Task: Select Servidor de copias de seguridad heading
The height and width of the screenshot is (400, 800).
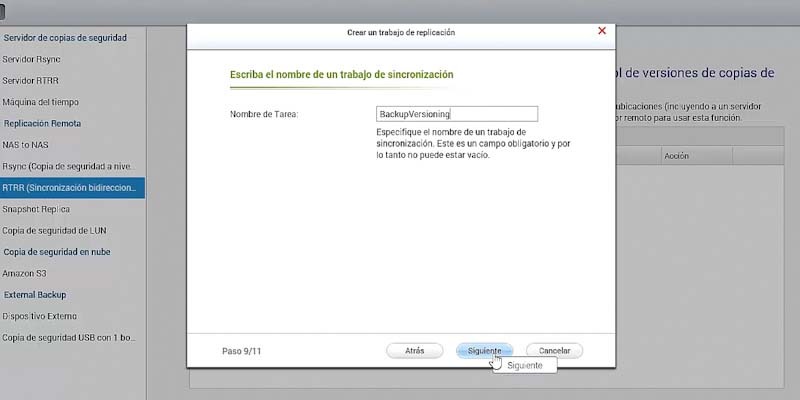Action: point(65,38)
